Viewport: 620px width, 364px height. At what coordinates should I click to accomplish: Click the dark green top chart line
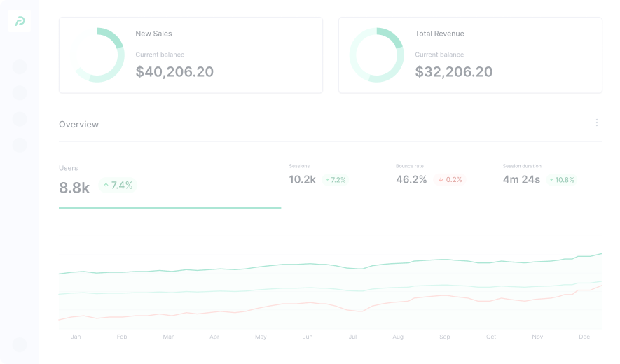point(284,265)
